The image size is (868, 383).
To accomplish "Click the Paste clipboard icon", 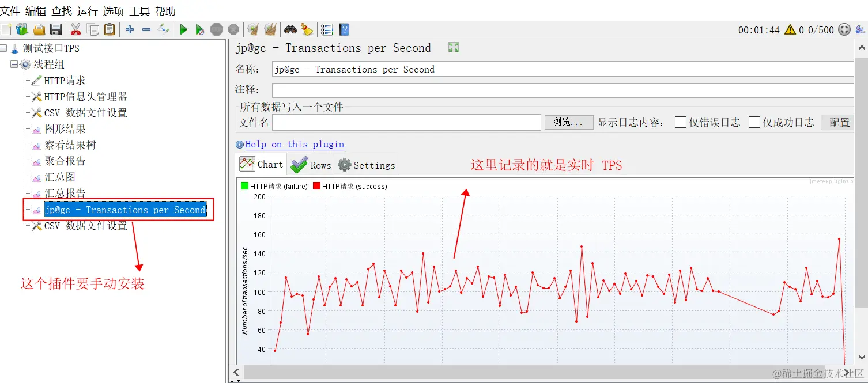I will (109, 29).
